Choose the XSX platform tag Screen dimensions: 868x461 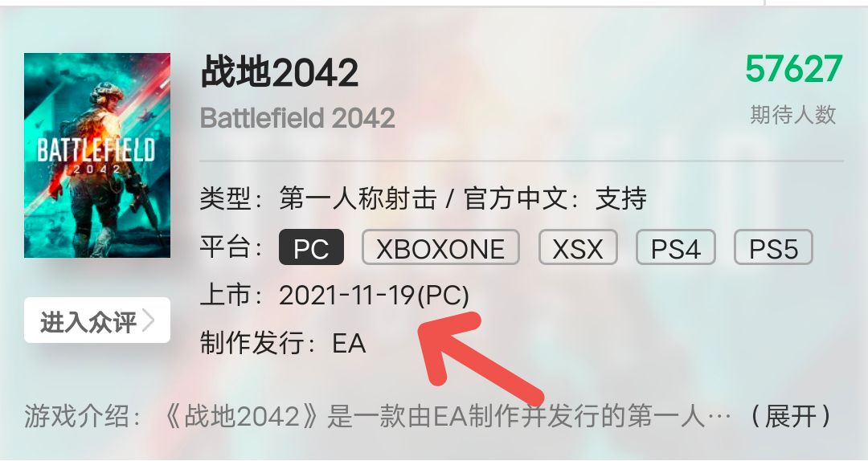pyautogui.click(x=578, y=247)
